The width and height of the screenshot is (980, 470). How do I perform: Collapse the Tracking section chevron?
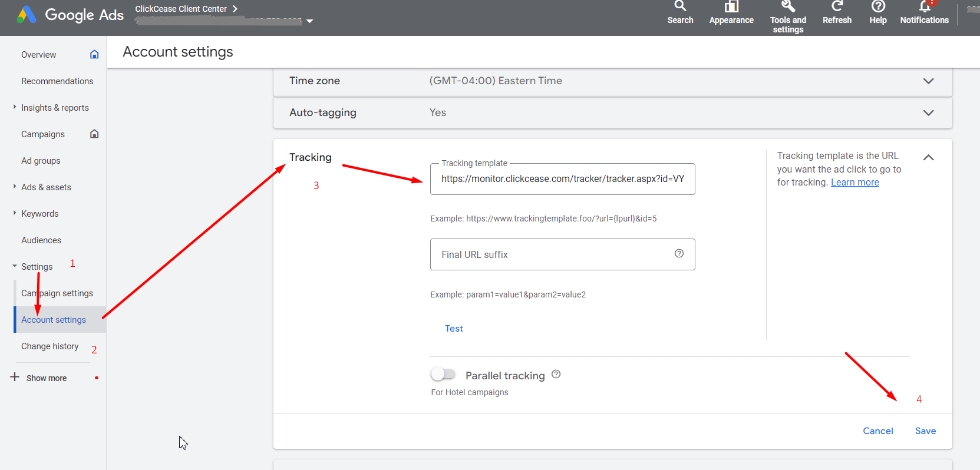point(928,157)
